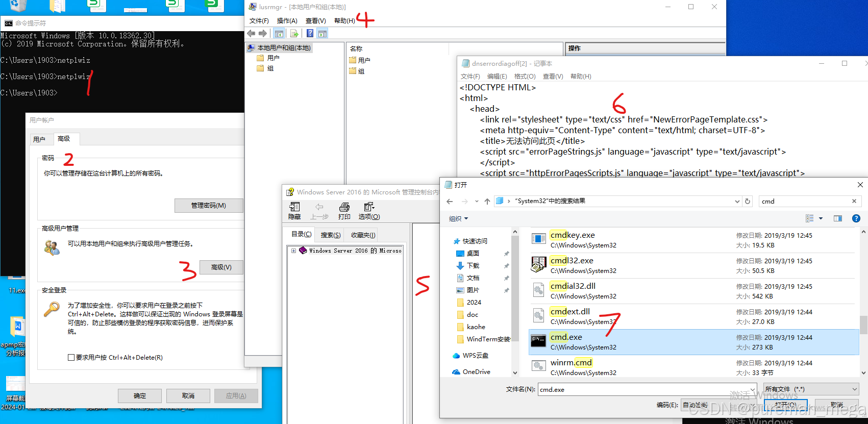Image resolution: width=868 pixels, height=424 pixels.
Task: Click 管理密码(M) button
Action: [209, 206]
